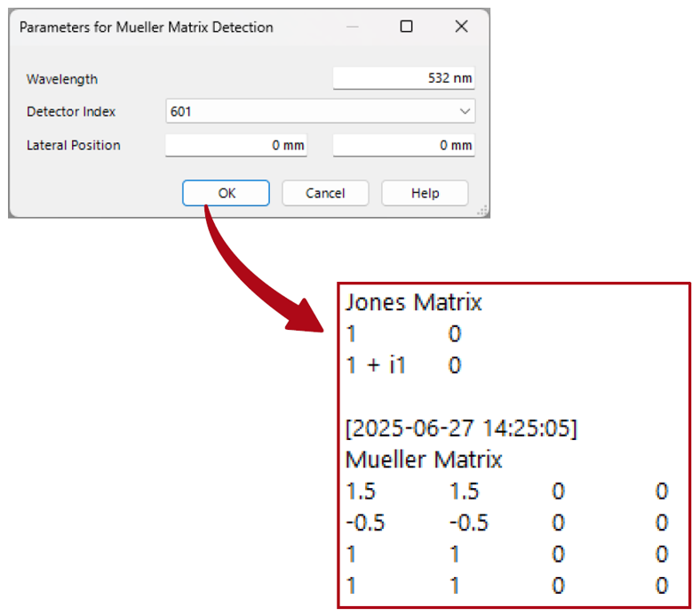Click the dialog title bar text

coord(147,28)
